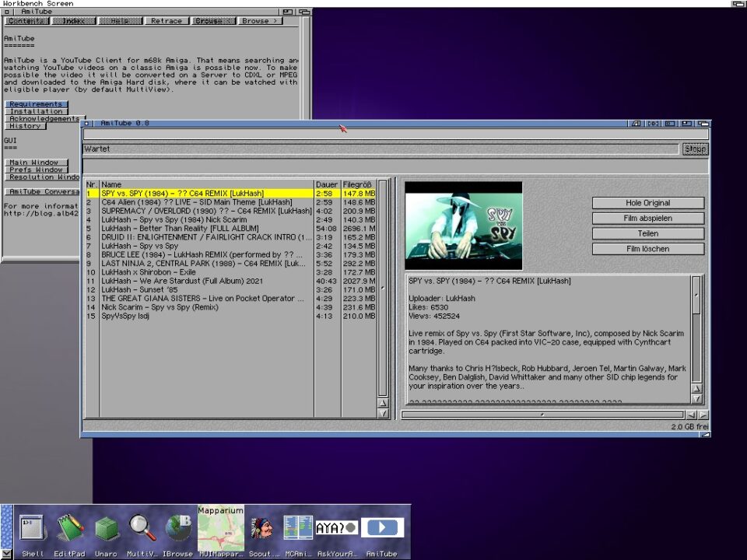
Task: Click the search input field at top
Action: 395,135
